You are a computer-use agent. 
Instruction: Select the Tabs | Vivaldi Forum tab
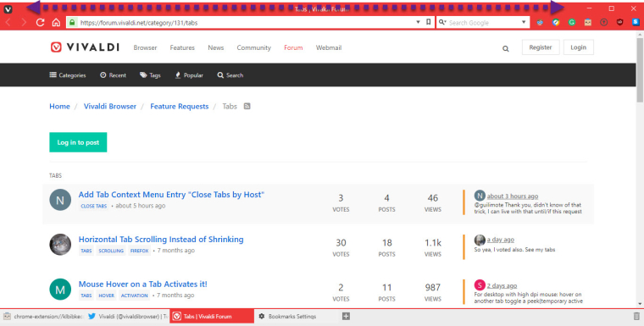coord(212,316)
